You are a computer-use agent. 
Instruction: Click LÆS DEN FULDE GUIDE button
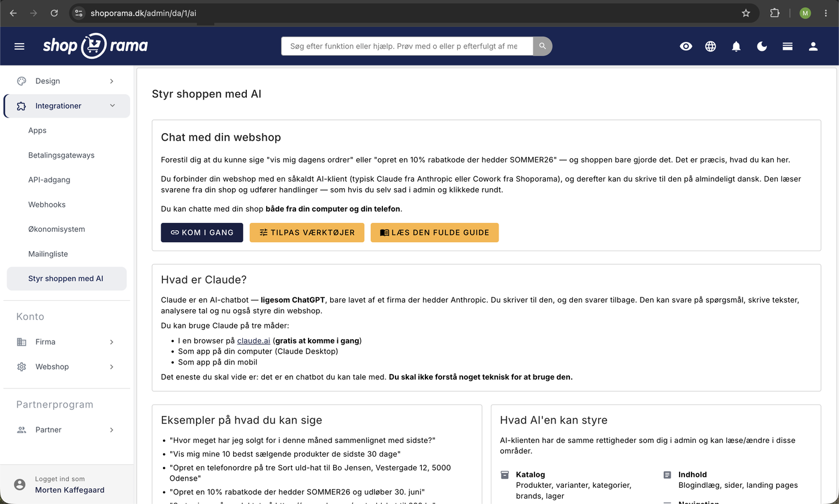coord(434,233)
